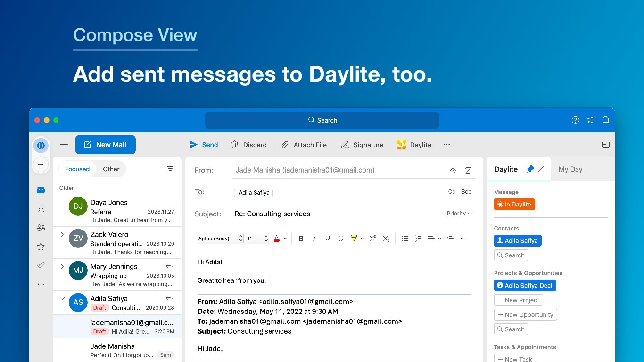
Task: Open the Calendar sidebar icon
Action: [41, 209]
